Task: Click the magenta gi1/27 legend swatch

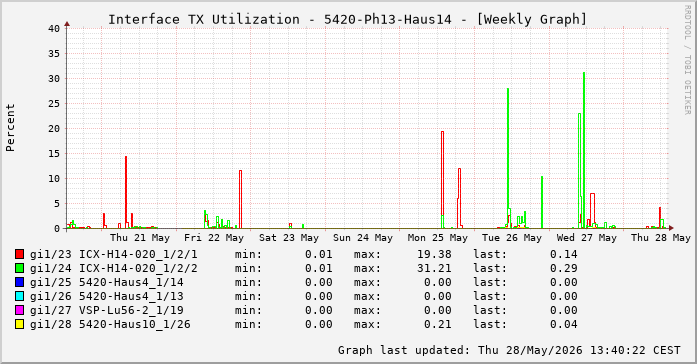Action: point(19,310)
